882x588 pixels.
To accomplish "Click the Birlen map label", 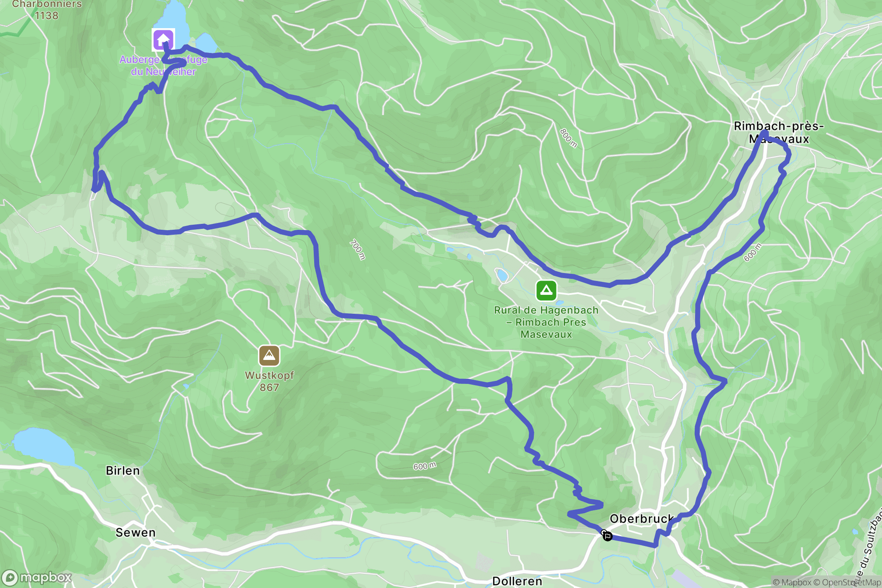I will (123, 470).
